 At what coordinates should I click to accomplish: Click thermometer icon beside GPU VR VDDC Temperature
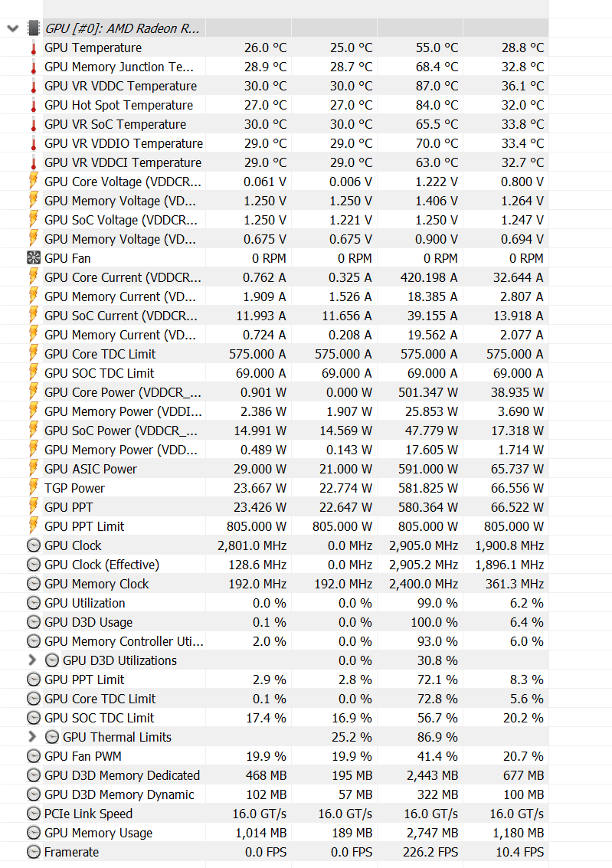33,86
